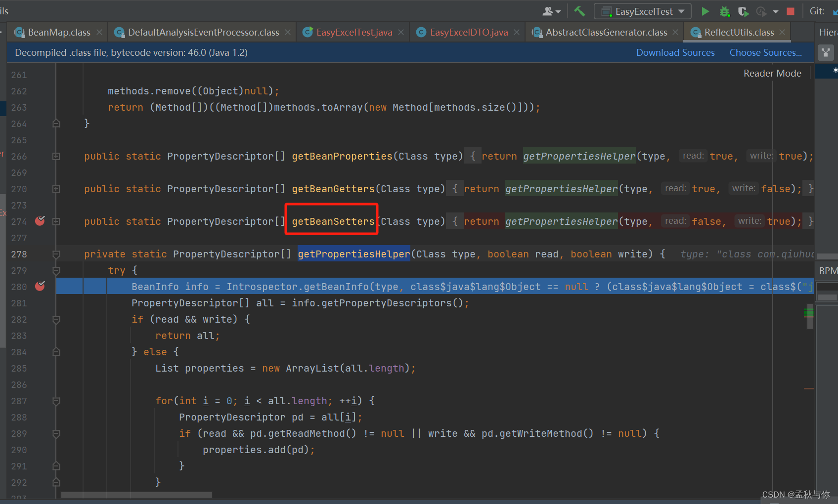Click the getBeanSetters method name
Screen dimensions: 838x504
pyautogui.click(x=333, y=221)
